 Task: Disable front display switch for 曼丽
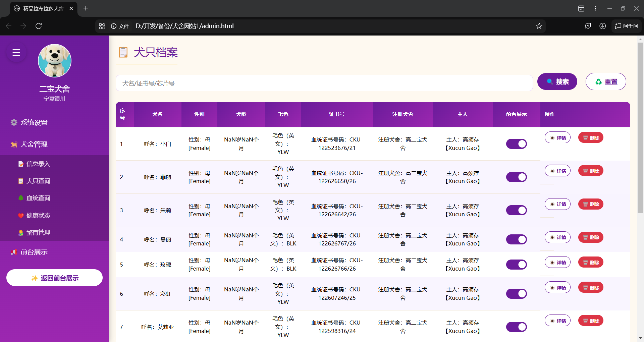click(516, 239)
